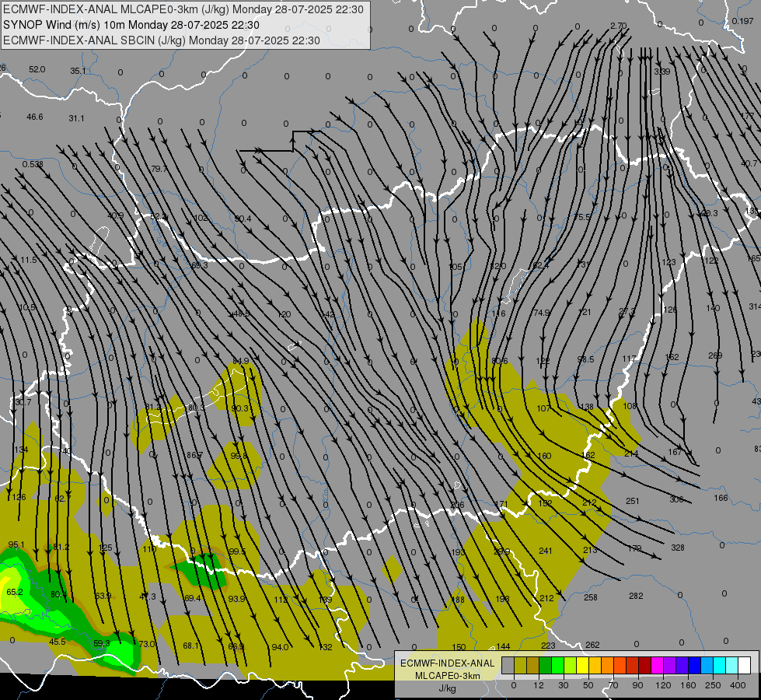Click the pure yellow legend swatch

coord(582,666)
